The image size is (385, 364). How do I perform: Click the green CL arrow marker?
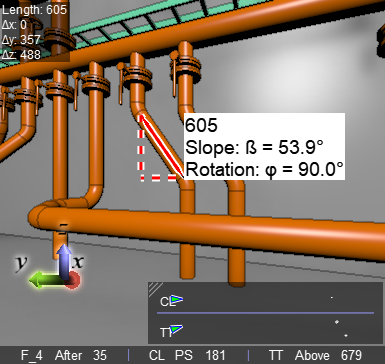pos(177,300)
